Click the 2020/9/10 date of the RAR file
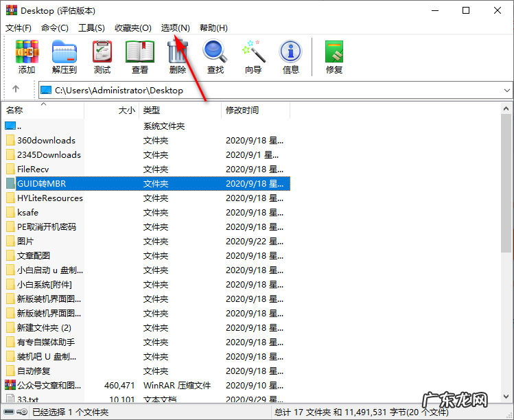Viewport: 514px width, 420px height. tap(255, 385)
